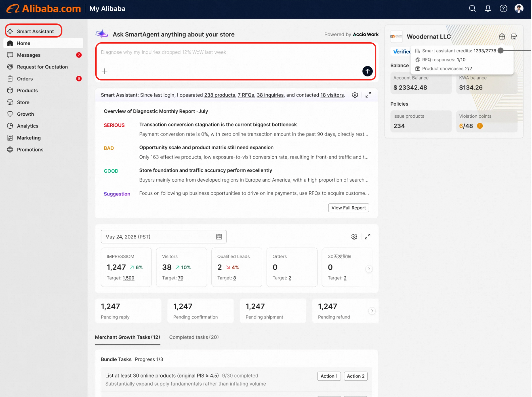
Task: Open metrics panel settings gear
Action: pos(354,237)
